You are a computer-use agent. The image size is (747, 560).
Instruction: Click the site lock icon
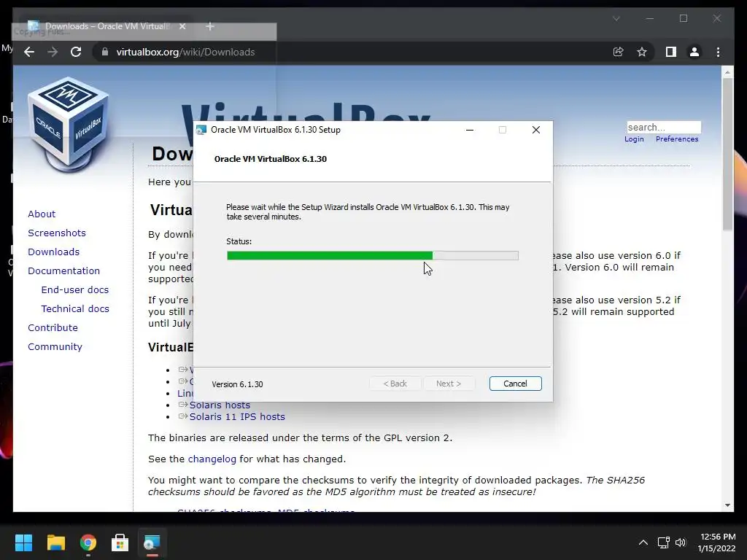point(105,52)
